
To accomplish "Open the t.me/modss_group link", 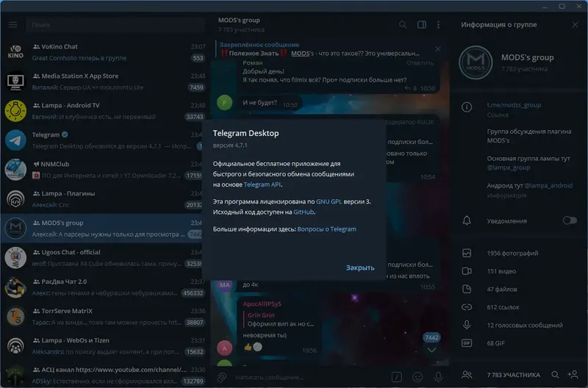I will click(514, 105).
